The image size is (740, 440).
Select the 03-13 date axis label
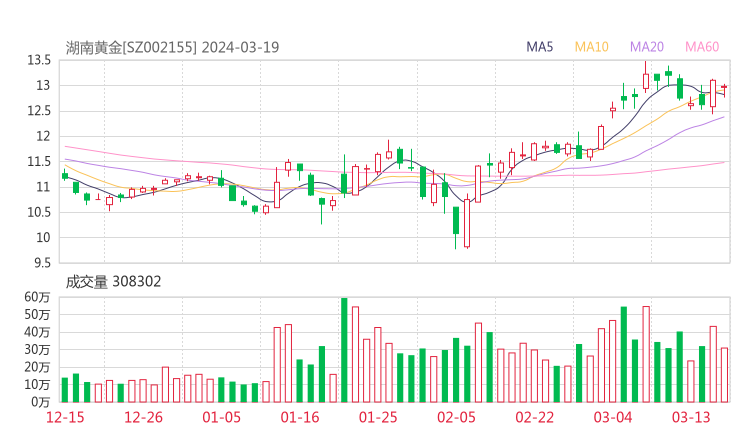(x=691, y=417)
